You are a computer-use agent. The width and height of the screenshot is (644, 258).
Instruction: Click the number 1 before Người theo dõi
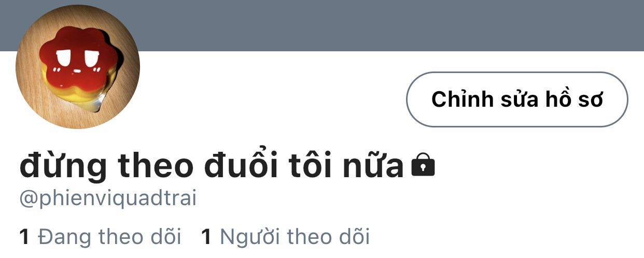pyautogui.click(x=206, y=237)
